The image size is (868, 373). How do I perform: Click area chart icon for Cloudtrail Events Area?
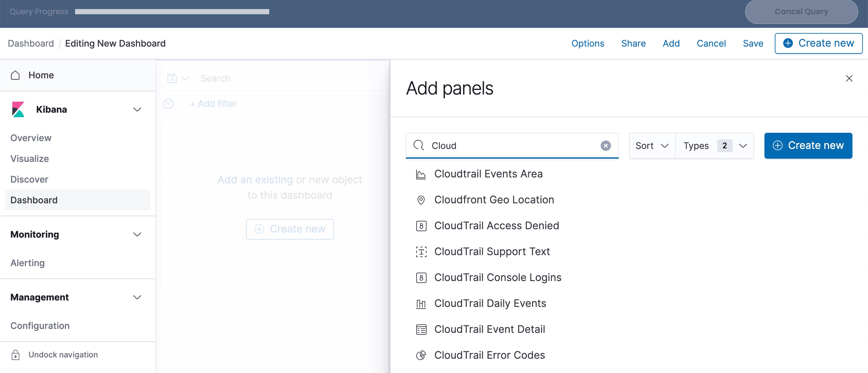point(421,174)
